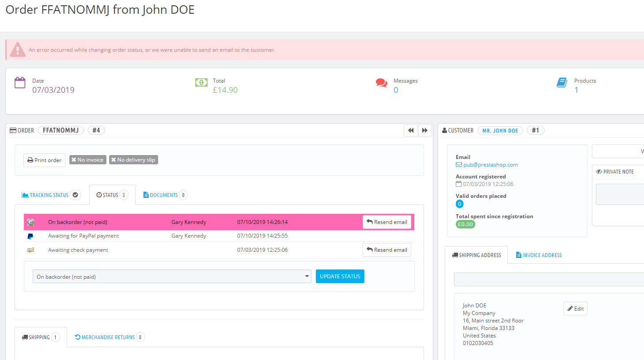Click the Products count 1

576,90
